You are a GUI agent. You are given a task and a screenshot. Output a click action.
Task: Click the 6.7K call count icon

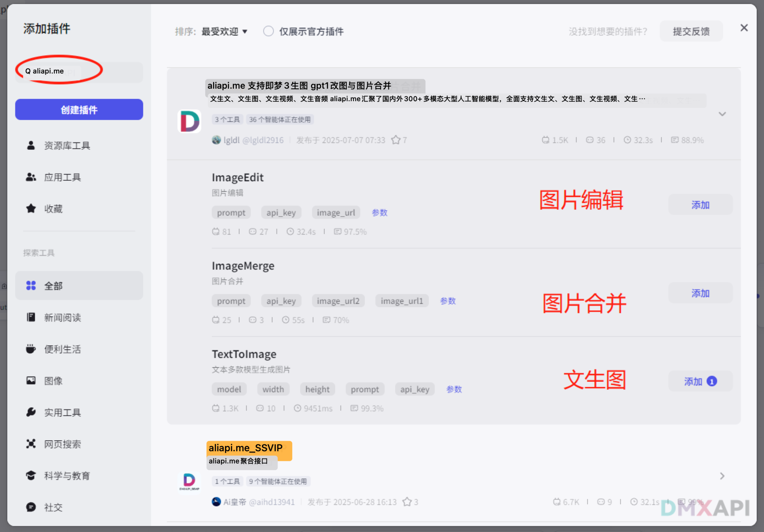coord(557,502)
